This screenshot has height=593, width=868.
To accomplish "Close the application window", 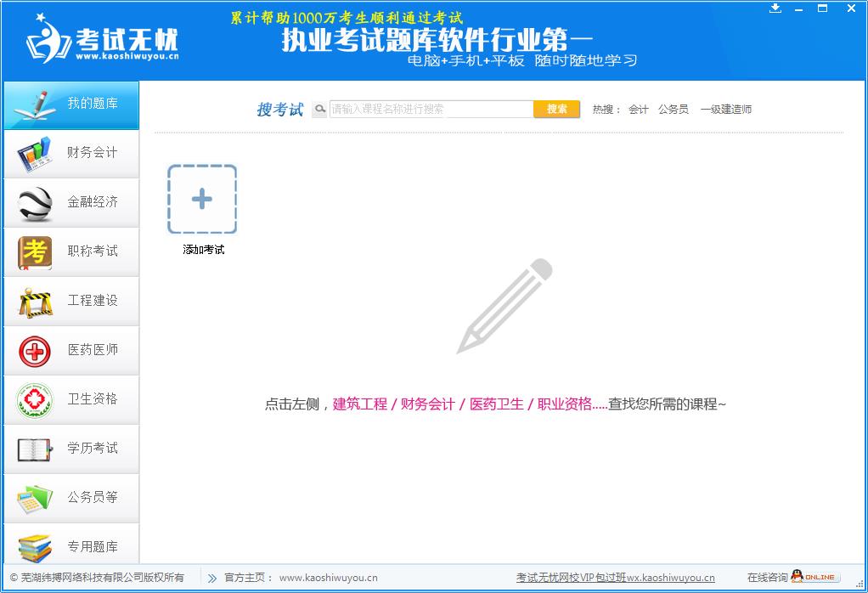I will click(851, 8).
